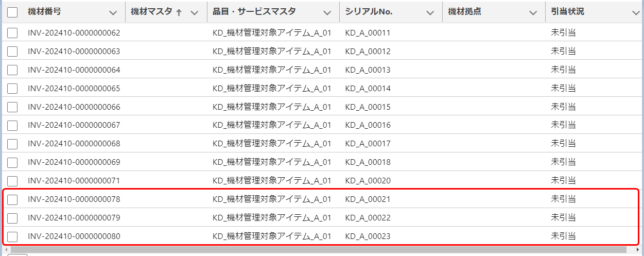Check the box for INV-202410-0000000062
The width and height of the screenshot is (644, 256).
(x=12, y=33)
